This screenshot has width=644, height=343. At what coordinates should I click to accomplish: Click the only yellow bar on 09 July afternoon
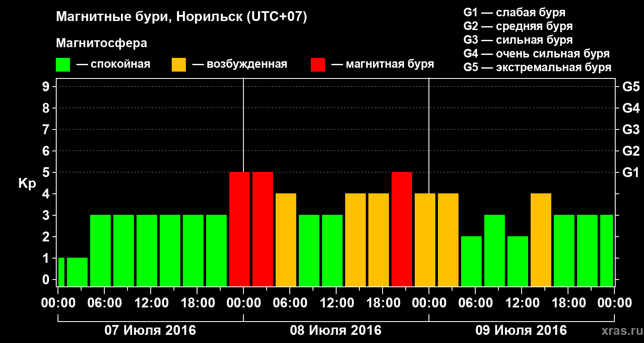click(x=541, y=240)
